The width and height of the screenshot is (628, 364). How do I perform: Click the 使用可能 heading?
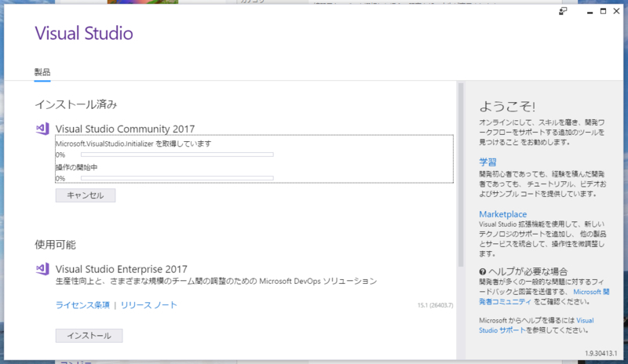55,245
